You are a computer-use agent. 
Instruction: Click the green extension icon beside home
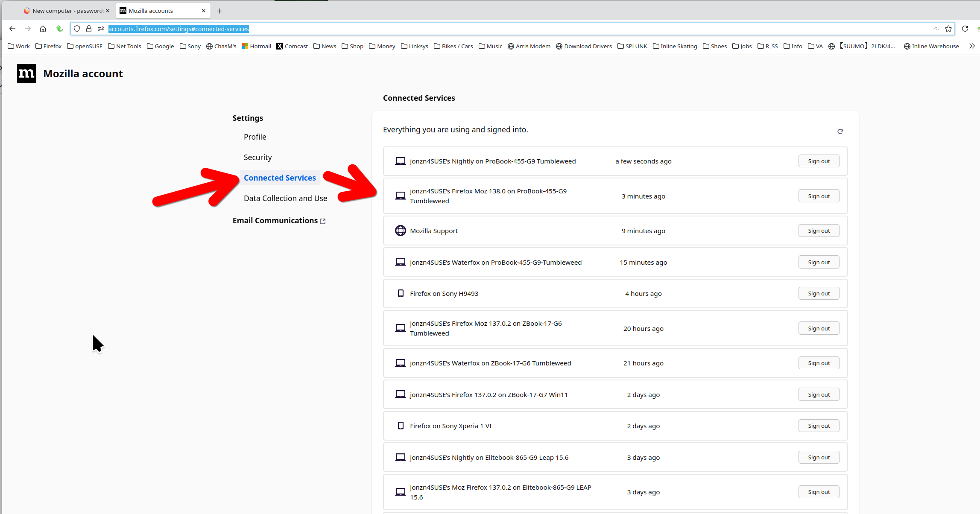coord(59,29)
